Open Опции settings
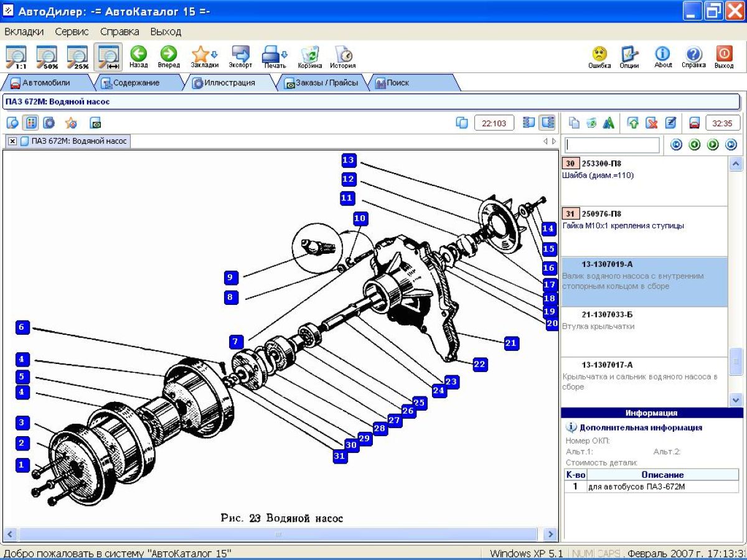 629,57
